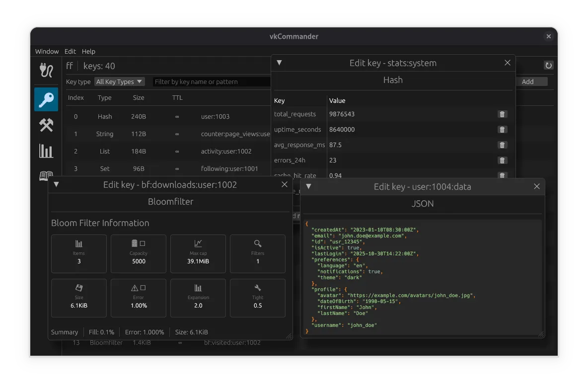Select the activity:user:1002 List key row
Screen dimensions: 588x389
click(x=168, y=151)
